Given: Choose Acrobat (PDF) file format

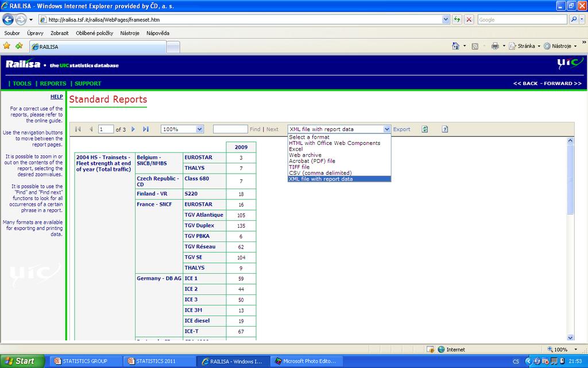Looking at the screenshot, I should click(x=339, y=161).
